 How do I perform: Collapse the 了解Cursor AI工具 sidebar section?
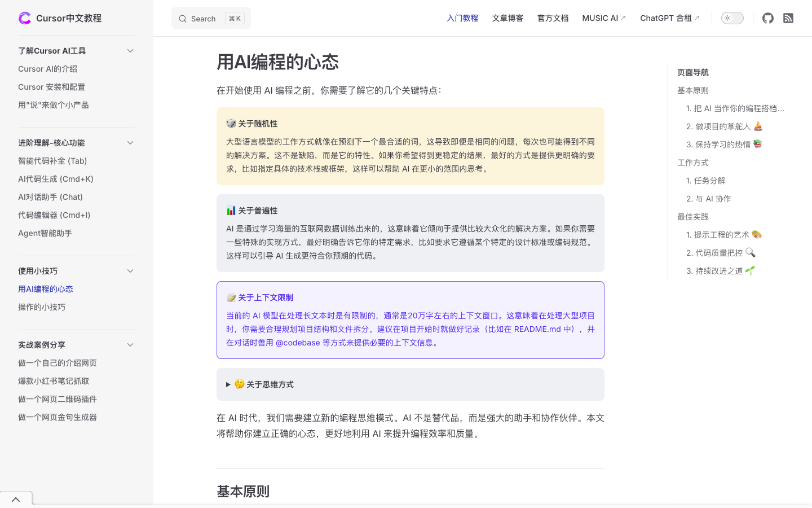(x=130, y=51)
